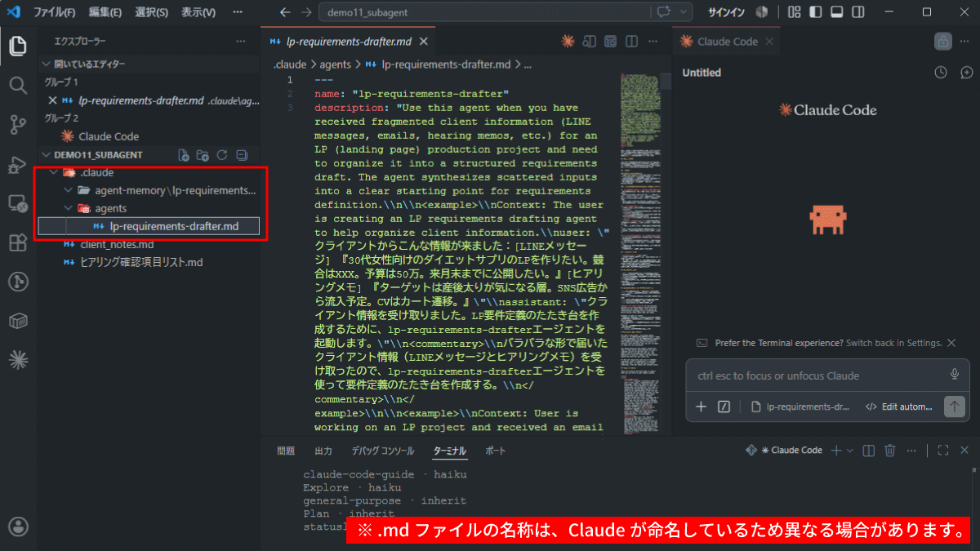Open the Source Control view
980x551 pixels.
click(x=18, y=124)
